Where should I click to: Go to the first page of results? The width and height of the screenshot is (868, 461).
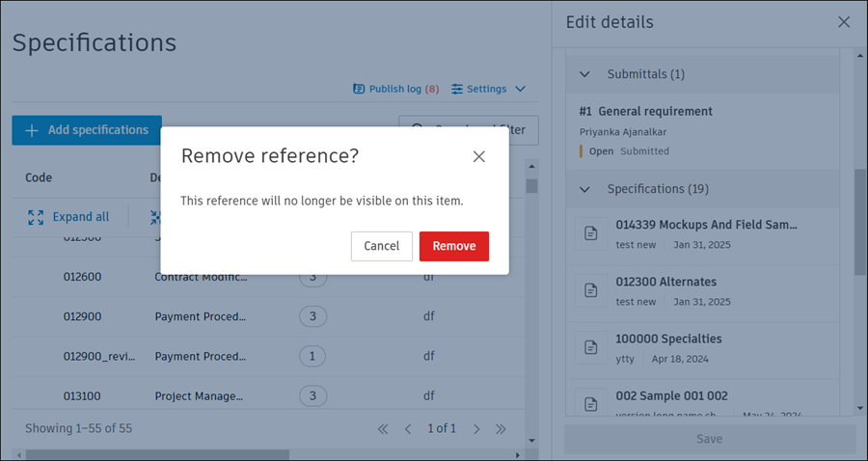point(383,428)
